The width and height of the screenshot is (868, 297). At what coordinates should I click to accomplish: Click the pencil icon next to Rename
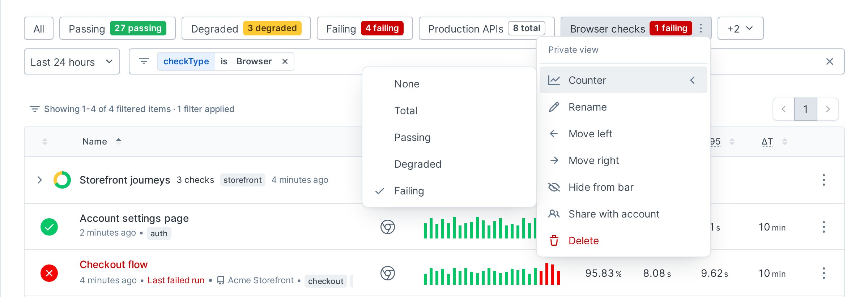pyautogui.click(x=554, y=107)
